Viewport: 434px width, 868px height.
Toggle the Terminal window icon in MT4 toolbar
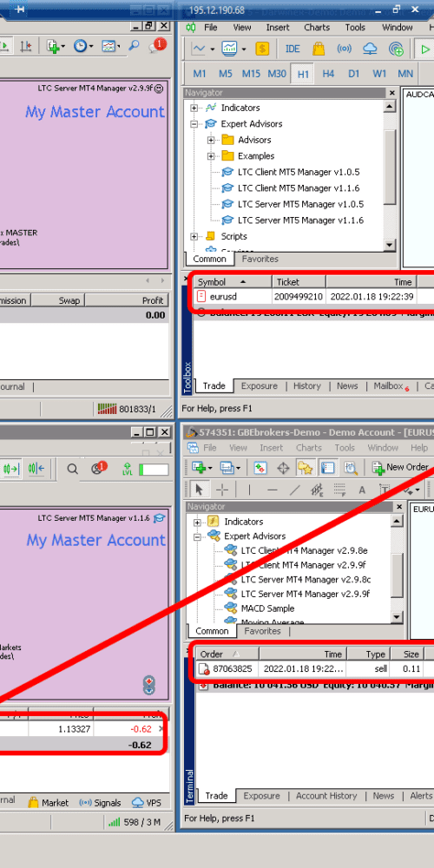click(328, 467)
